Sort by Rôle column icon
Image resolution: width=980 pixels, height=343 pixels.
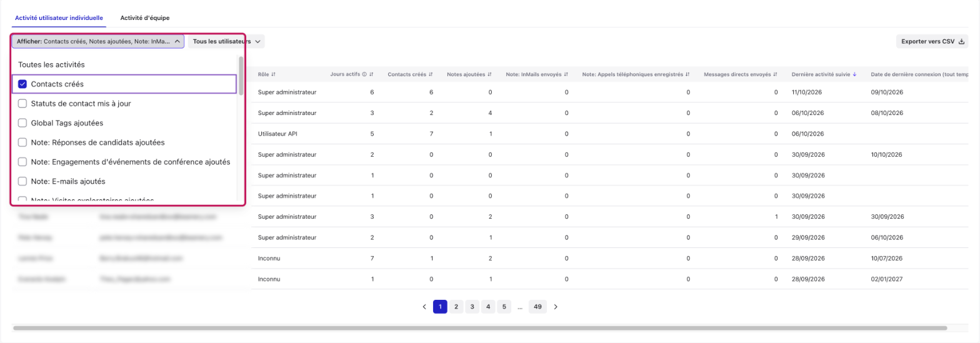coord(274,74)
